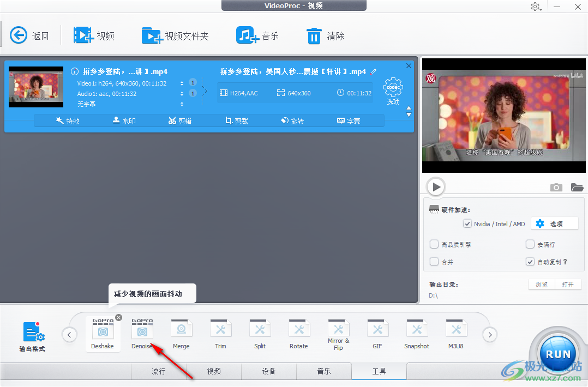The width and height of the screenshot is (588, 387).
Task: Click 浏览 to browse output directory
Action: [541, 284]
